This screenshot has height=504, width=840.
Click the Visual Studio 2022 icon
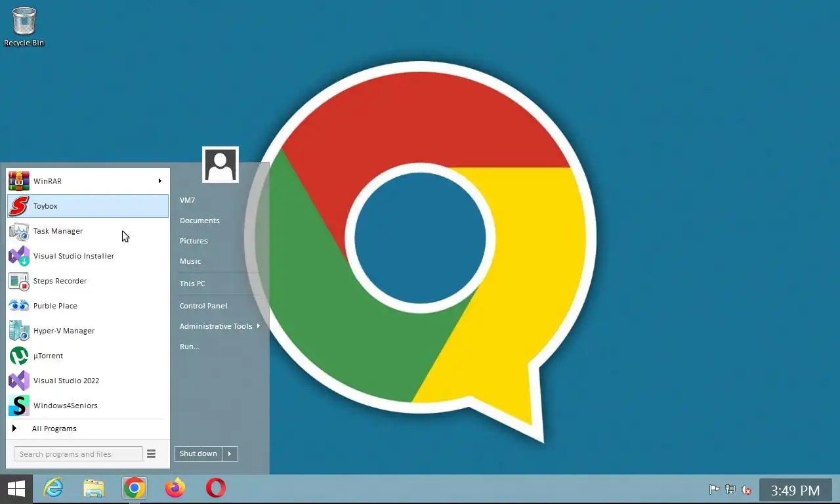pos(18,381)
